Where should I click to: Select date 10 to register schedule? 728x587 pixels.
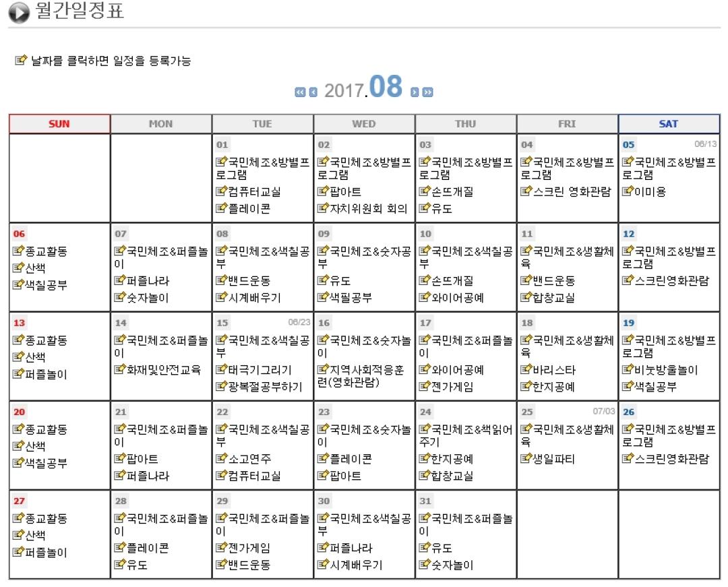tap(425, 233)
